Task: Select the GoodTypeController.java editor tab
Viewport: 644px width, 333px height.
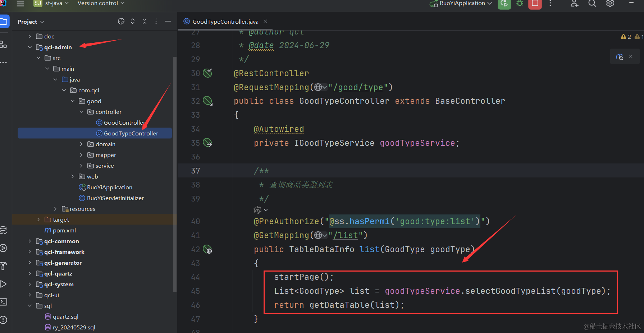Action: (x=225, y=22)
